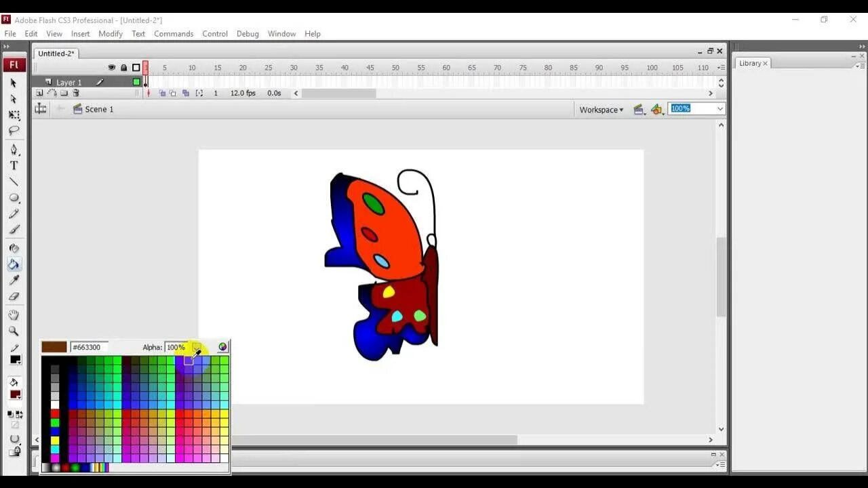Toggle Onion Skin Outlines in timeline
Viewport: 868px width, 488px height.
(x=173, y=93)
